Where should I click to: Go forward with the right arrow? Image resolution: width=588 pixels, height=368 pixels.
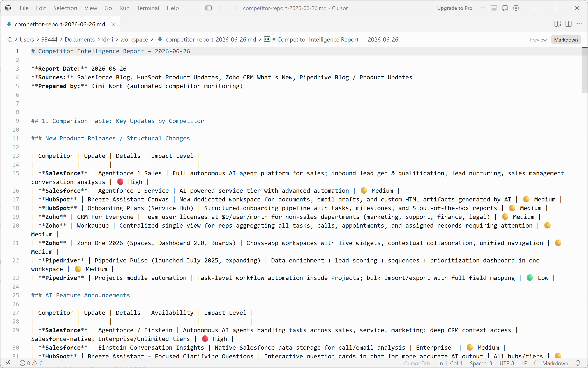coord(233,8)
